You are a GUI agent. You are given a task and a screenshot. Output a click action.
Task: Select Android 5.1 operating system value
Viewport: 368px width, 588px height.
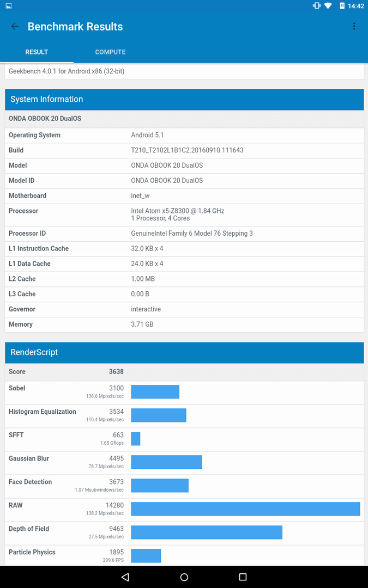147,135
